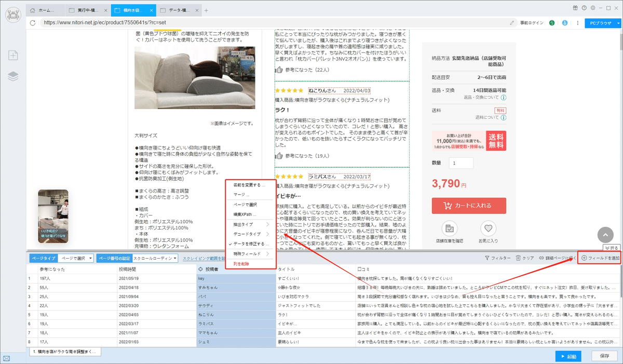623x364 pixels.
Task: Click the pencil edit icon in URL bar
Action: pyautogui.click(x=512, y=23)
